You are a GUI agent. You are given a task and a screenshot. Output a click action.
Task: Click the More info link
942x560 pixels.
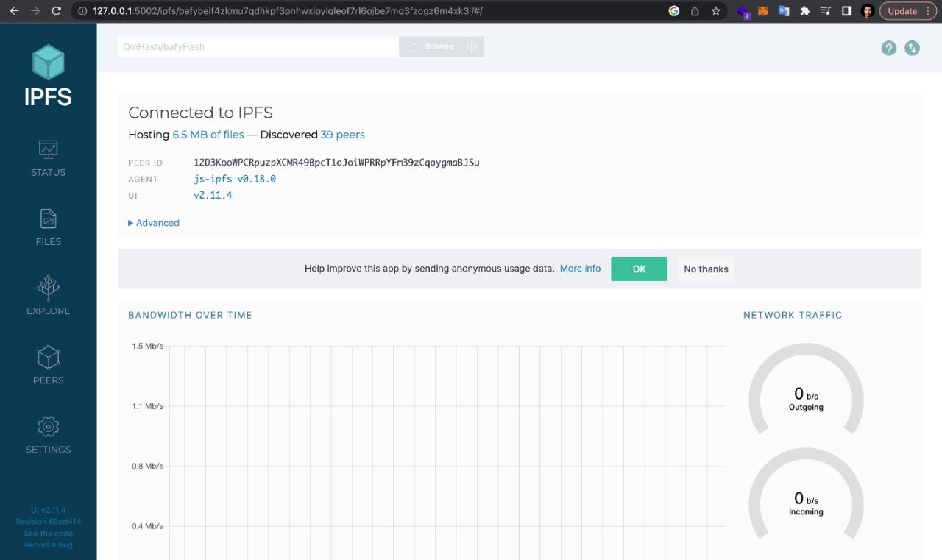580,269
